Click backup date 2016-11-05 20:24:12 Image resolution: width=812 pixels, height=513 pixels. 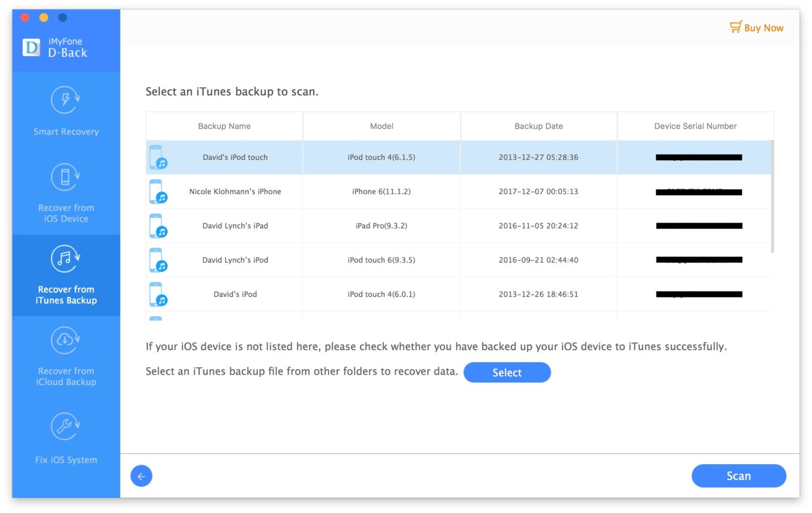538,226
